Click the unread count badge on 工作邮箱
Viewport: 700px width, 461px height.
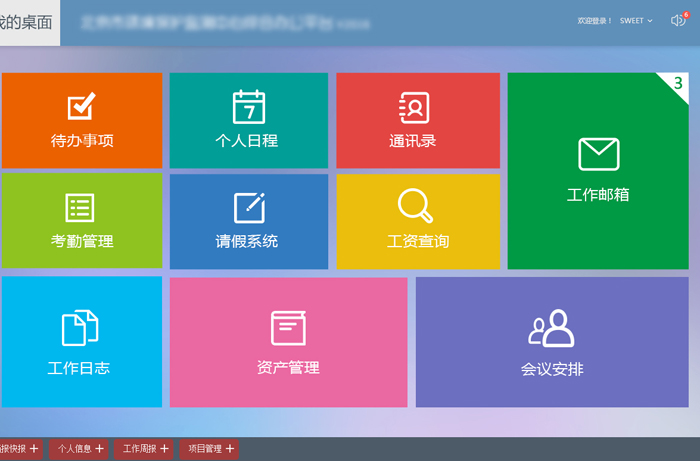coord(678,84)
